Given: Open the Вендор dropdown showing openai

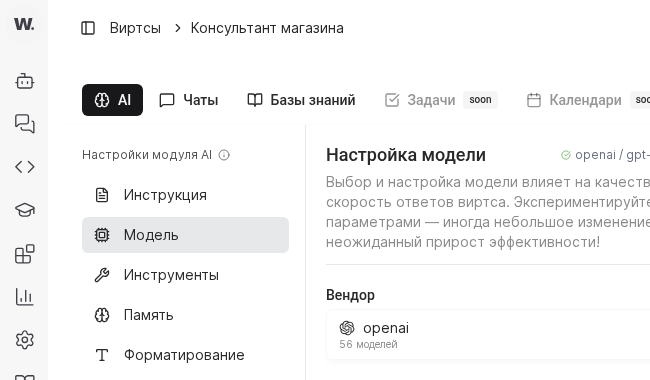Looking at the screenshot, I should pyautogui.click(x=488, y=334).
